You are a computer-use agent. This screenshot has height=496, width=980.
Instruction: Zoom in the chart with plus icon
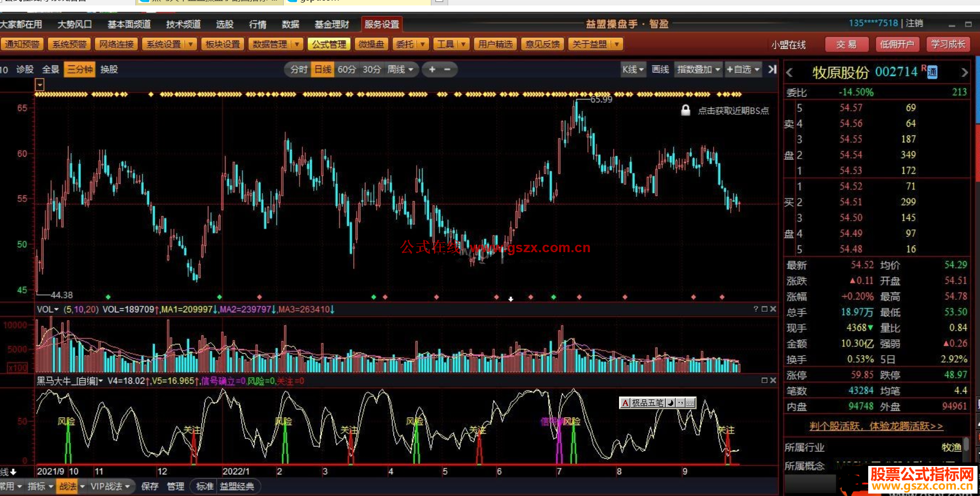[432, 69]
